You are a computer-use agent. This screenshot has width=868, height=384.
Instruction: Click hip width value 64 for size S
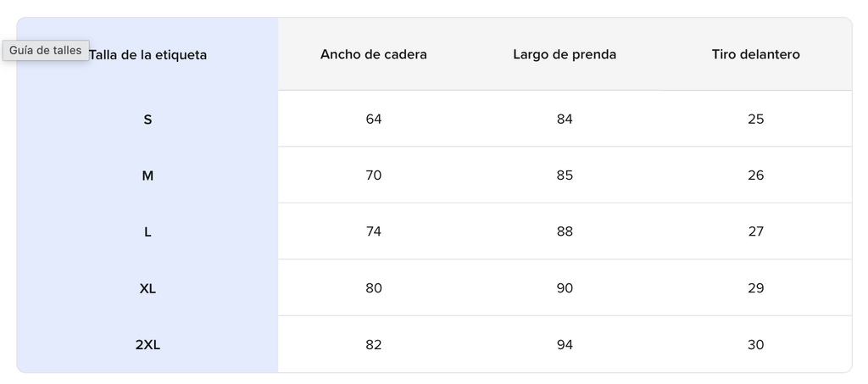click(x=374, y=119)
